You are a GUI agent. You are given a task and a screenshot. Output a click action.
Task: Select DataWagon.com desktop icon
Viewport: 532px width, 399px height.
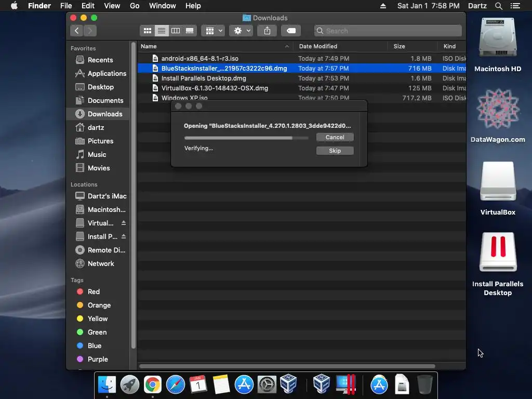coord(498,115)
